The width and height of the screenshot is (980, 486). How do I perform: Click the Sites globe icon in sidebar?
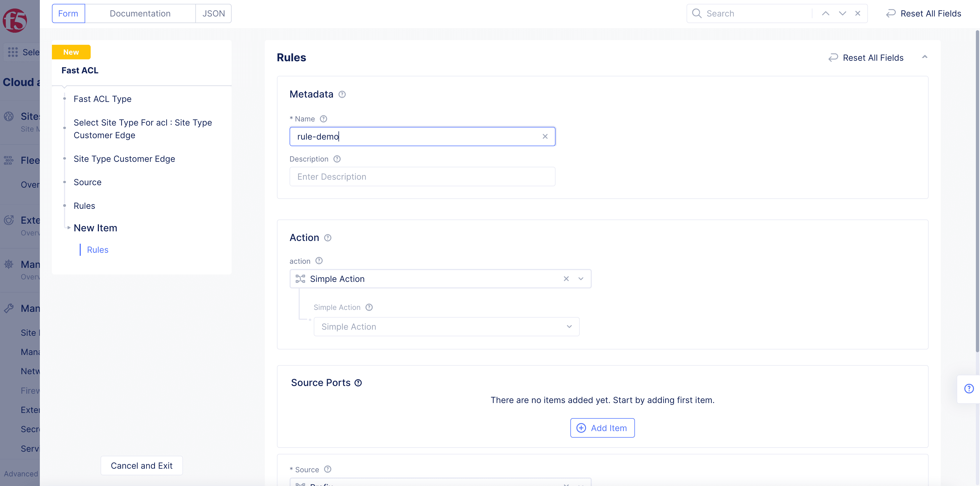(x=9, y=116)
